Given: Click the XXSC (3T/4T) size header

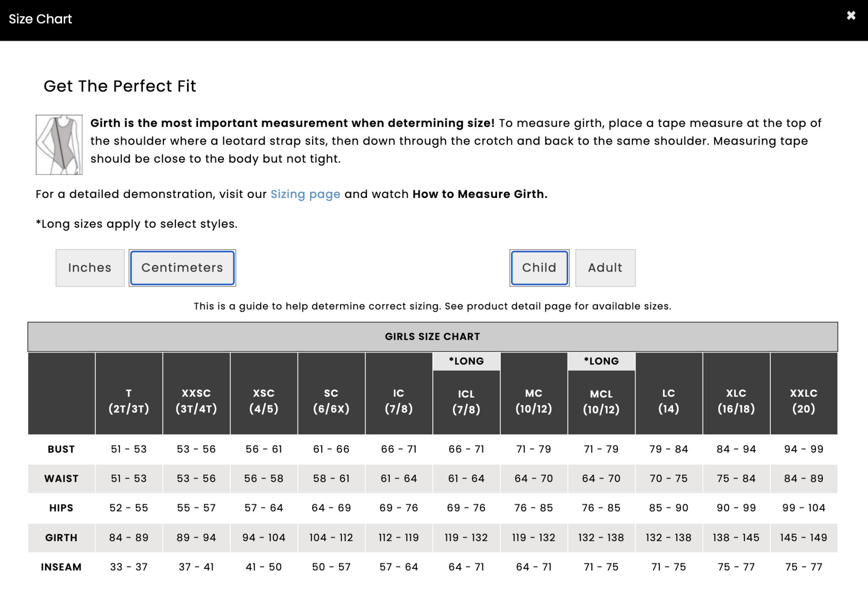Looking at the screenshot, I should [196, 401].
